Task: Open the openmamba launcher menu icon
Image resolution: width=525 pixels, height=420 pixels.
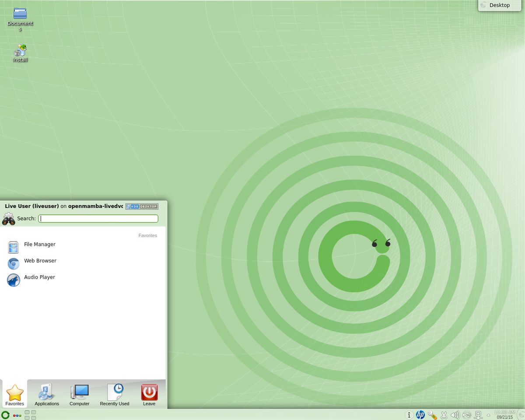Action: coord(5,414)
